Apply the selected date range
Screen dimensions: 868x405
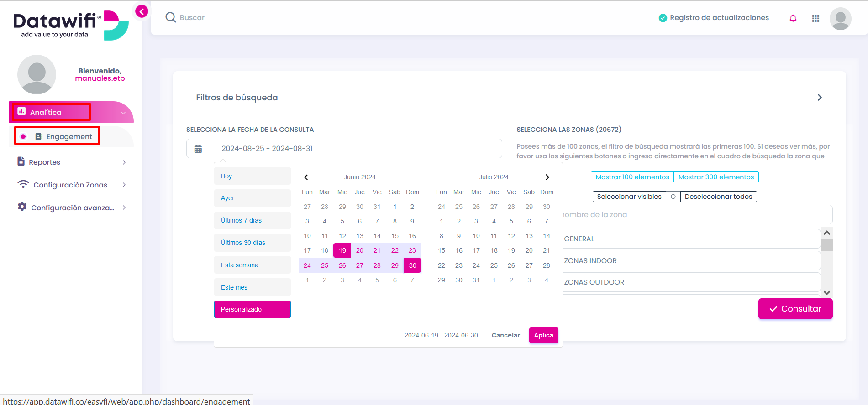tap(543, 335)
